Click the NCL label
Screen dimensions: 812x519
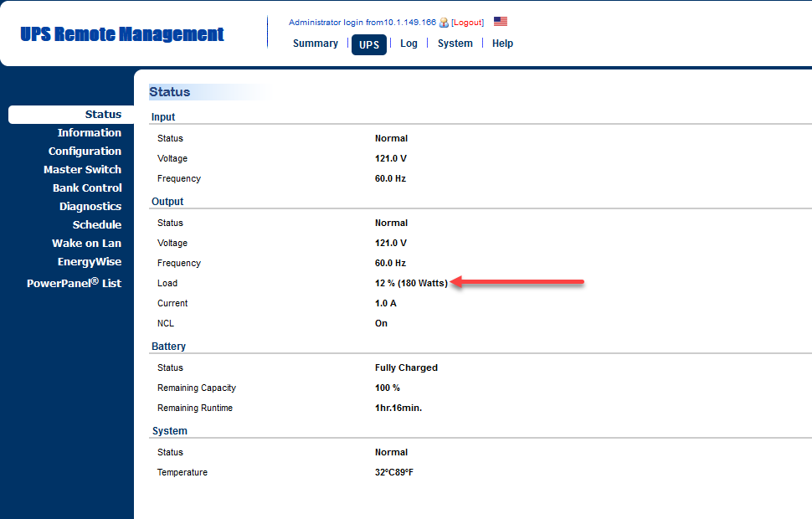(166, 324)
